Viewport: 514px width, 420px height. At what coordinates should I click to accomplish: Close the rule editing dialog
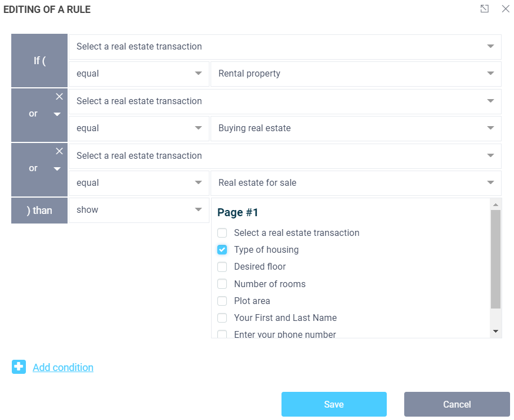click(x=506, y=9)
